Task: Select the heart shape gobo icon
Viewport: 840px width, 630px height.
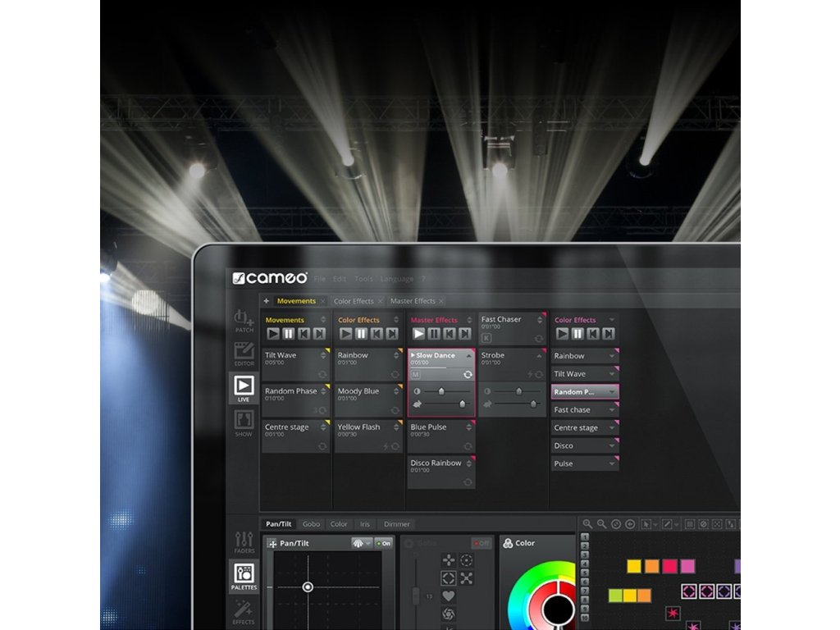Action: (x=449, y=596)
